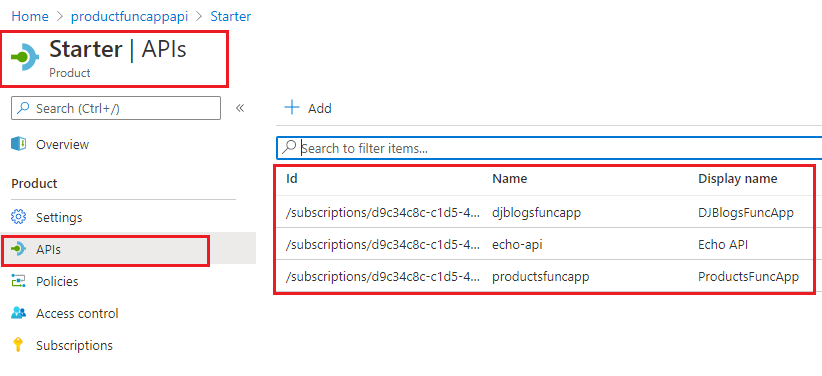Image resolution: width=822 pixels, height=376 pixels.
Task: Sort by the Id column header
Action: click(x=292, y=179)
